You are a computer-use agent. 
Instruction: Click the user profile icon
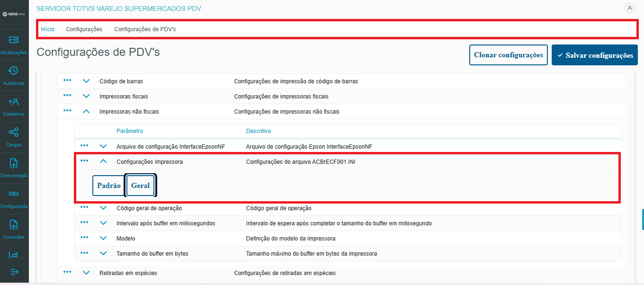(x=629, y=8)
